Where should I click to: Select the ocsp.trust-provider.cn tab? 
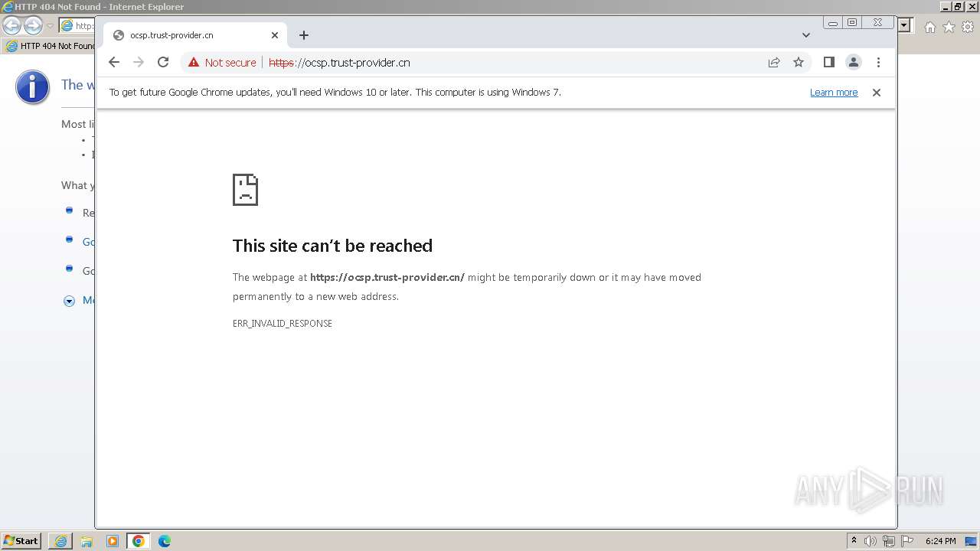click(195, 35)
